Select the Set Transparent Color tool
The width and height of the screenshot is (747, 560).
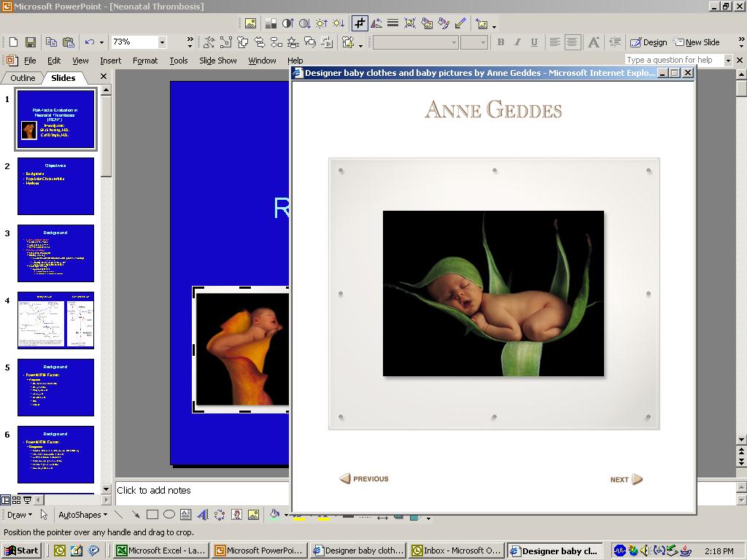pyautogui.click(x=461, y=23)
